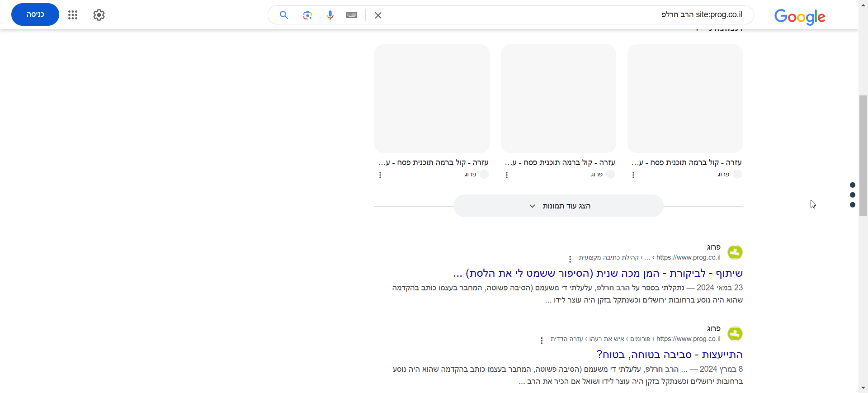
Task: Click second result's https://www.prog.co.il breadcrumb
Action: tap(689, 339)
